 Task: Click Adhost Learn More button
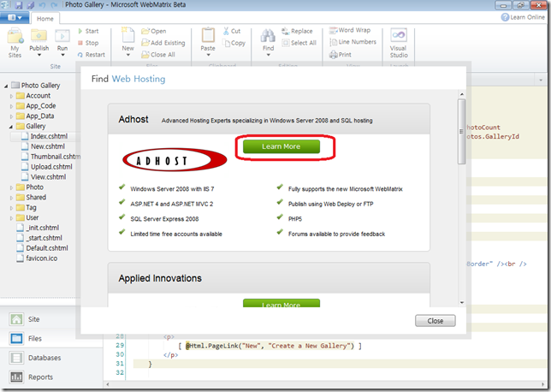coord(281,146)
